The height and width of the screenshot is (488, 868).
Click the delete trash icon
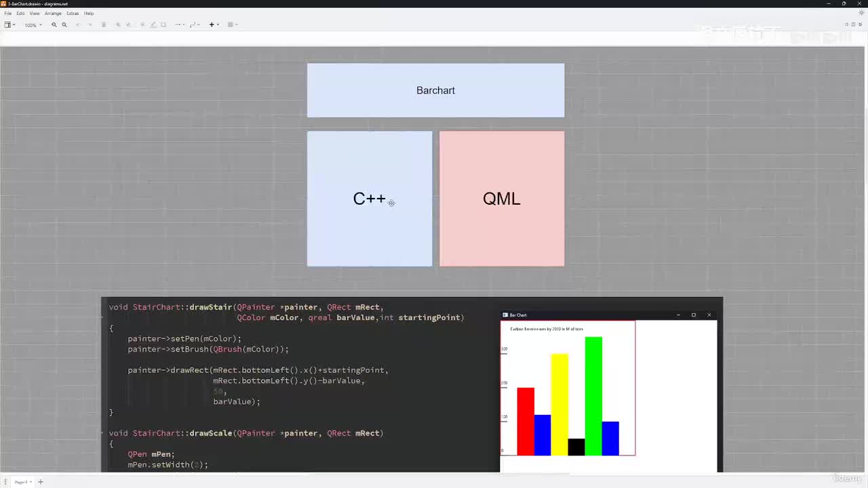click(104, 25)
